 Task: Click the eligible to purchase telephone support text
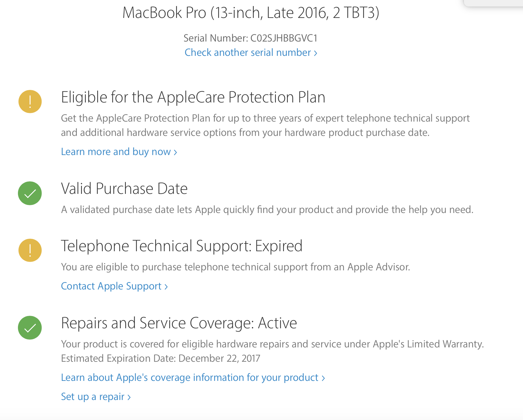click(235, 267)
